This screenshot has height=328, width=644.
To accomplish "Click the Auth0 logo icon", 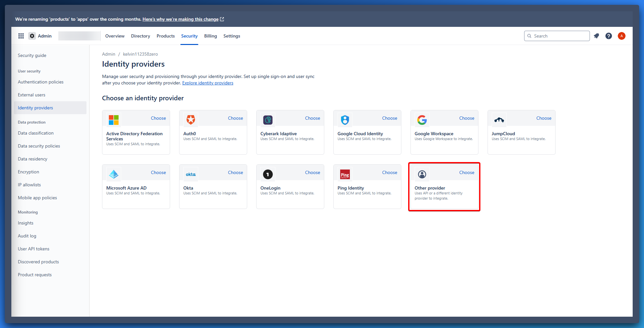I will pos(191,120).
